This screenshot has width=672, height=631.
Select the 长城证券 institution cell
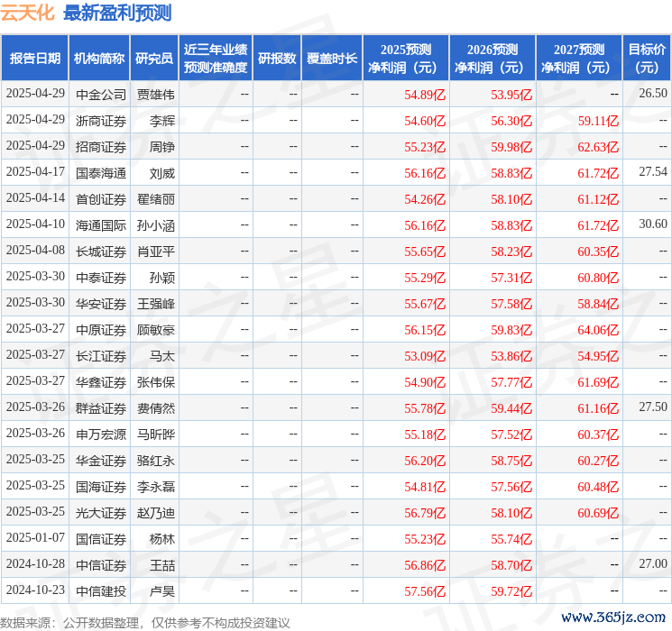tap(101, 251)
